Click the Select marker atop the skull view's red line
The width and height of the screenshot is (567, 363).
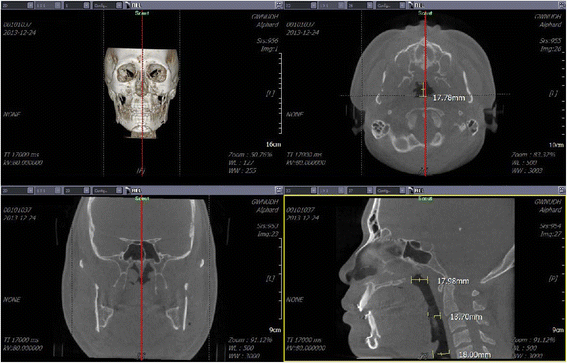142,13
